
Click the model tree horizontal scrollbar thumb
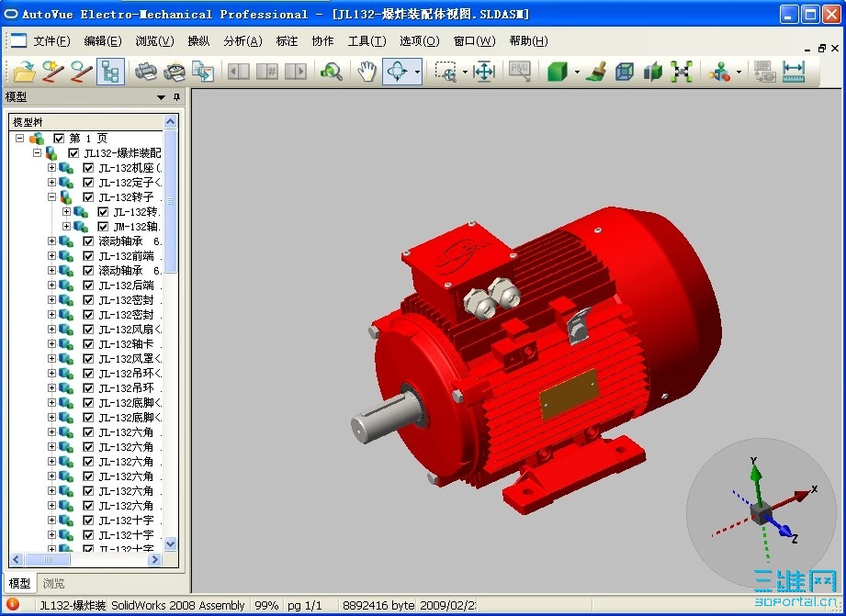(47, 559)
